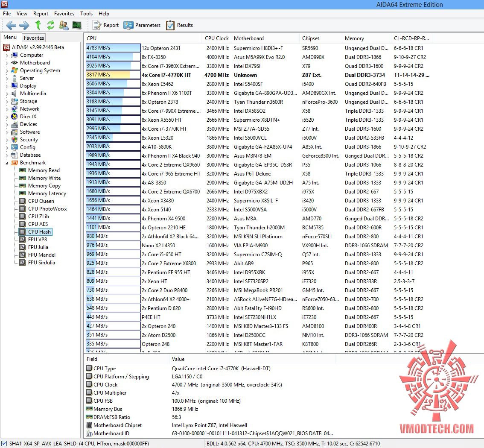Switch to the Menu tab in sidebar
This screenshot has height=448, width=484.
click(10, 37)
